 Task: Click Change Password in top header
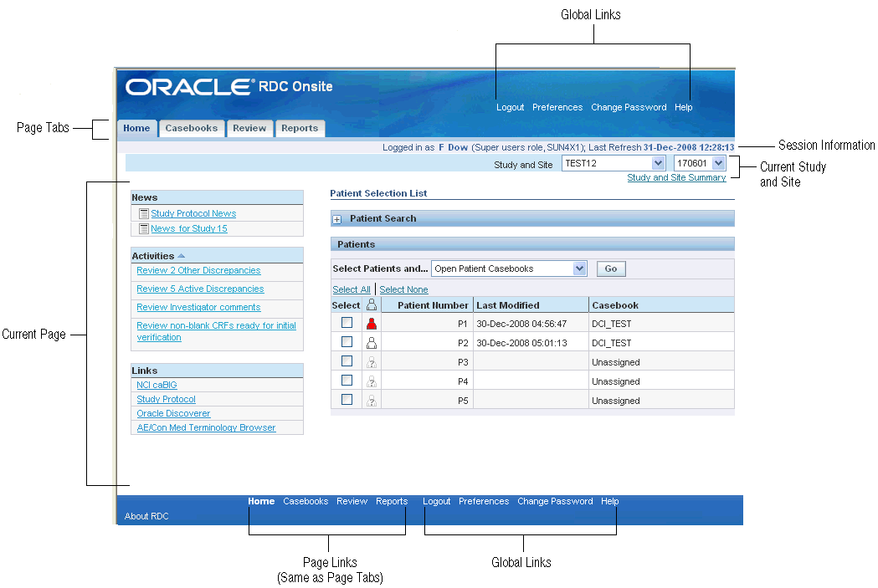pyautogui.click(x=629, y=107)
